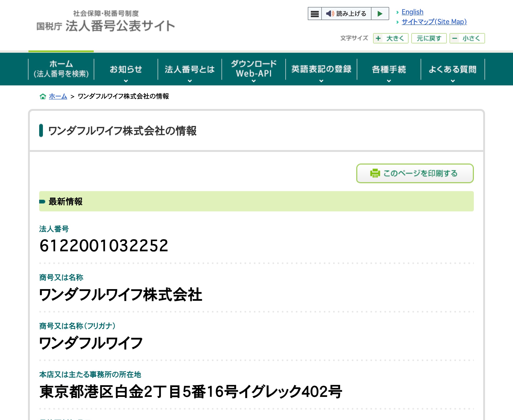Open the read-aloud hamburger menu icon
This screenshot has width=513, height=420.
pos(315,14)
